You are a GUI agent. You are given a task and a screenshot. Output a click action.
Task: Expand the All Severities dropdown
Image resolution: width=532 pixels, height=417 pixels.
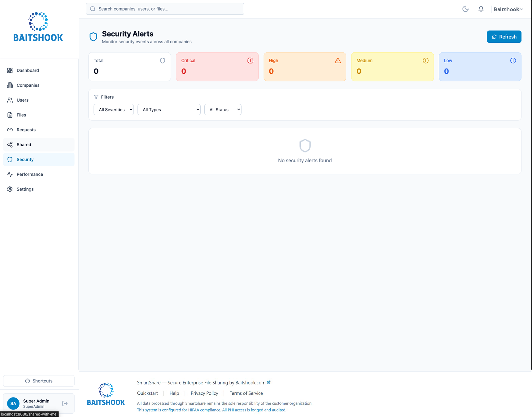pos(114,110)
